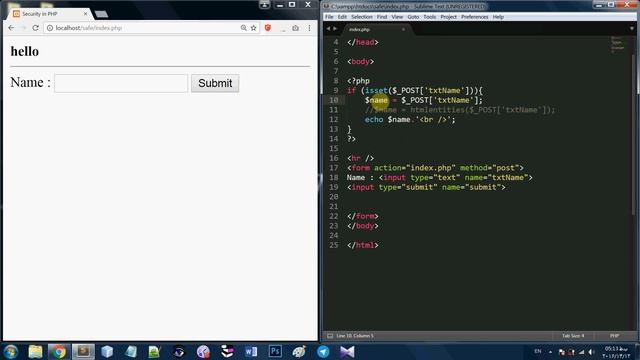Click the PHP syntax selector in status bar
This screenshot has height=360, width=640.
614,336
